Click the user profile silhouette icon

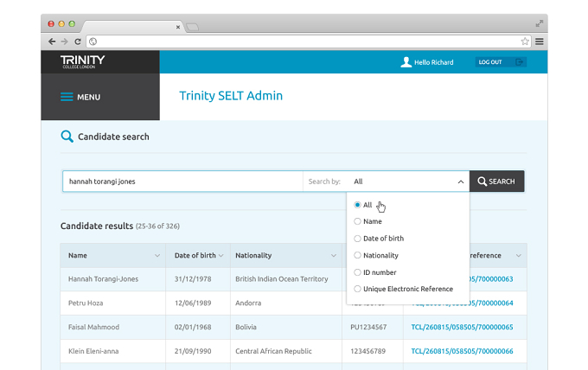406,62
